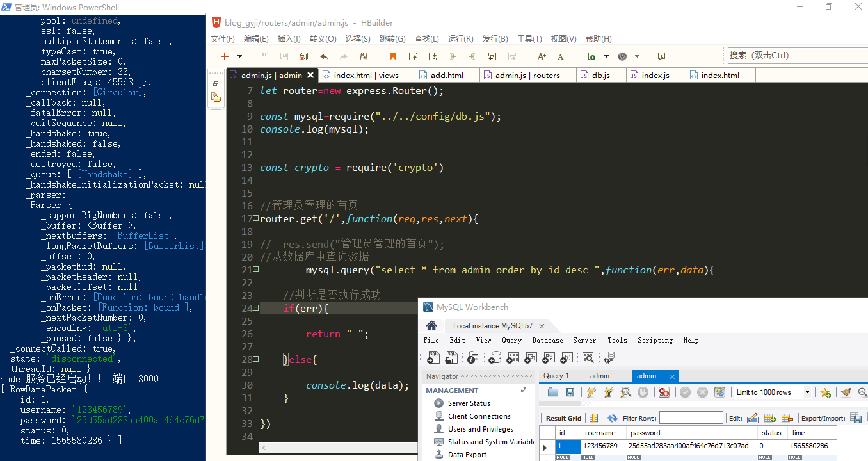Close the admin.js | admin editor tab

pyautogui.click(x=310, y=75)
